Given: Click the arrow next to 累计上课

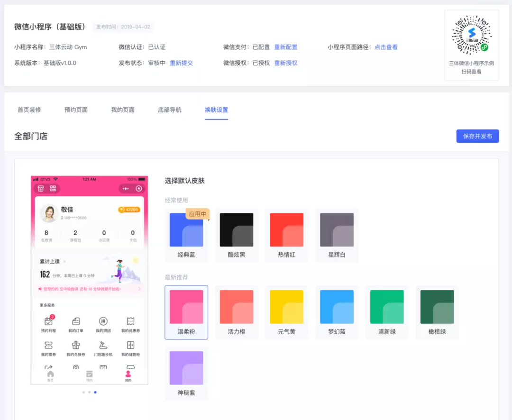Looking at the screenshot, I should 64,262.
